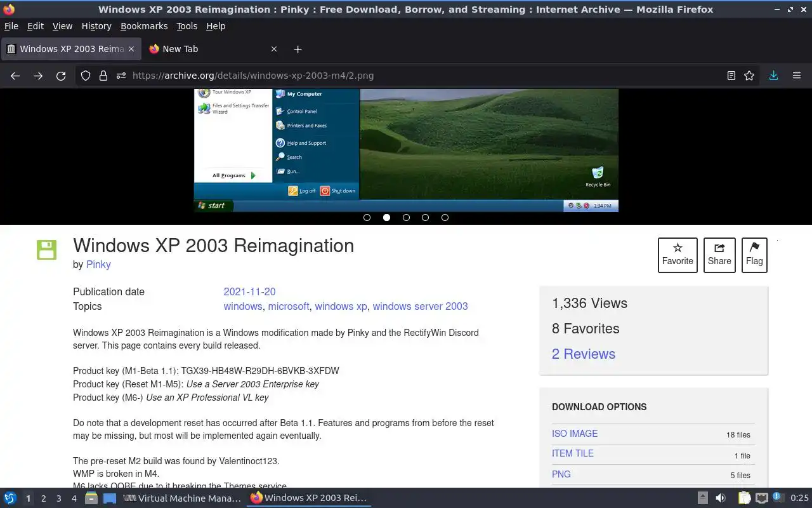Open the removable media eject tray icon

pyautogui.click(x=703, y=498)
